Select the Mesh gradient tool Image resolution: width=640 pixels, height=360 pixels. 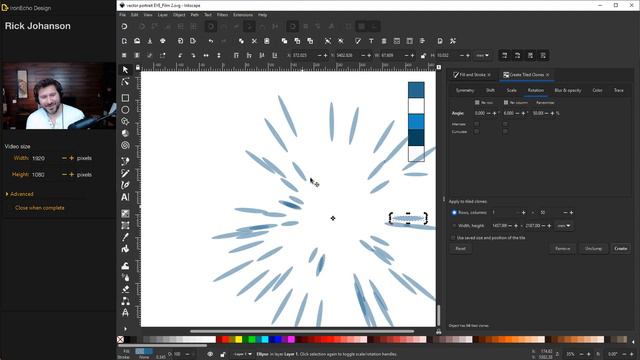[125, 225]
